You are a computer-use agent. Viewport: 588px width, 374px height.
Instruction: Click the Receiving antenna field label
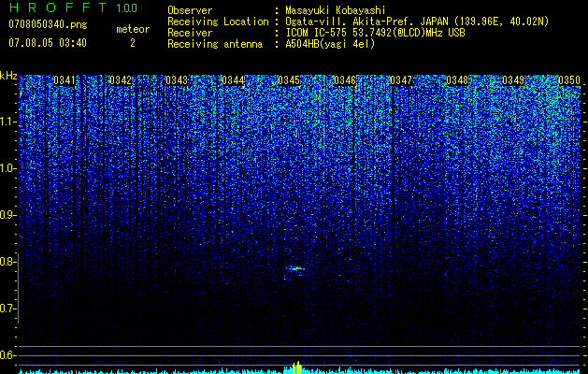pyautogui.click(x=215, y=44)
